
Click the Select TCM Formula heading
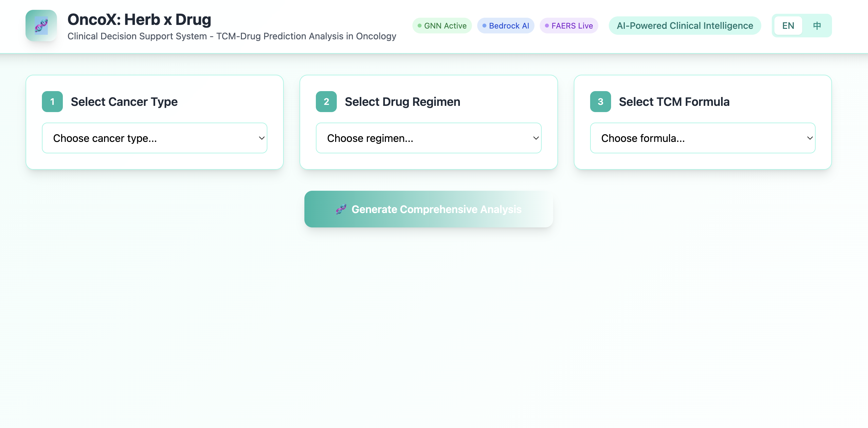coord(674,102)
